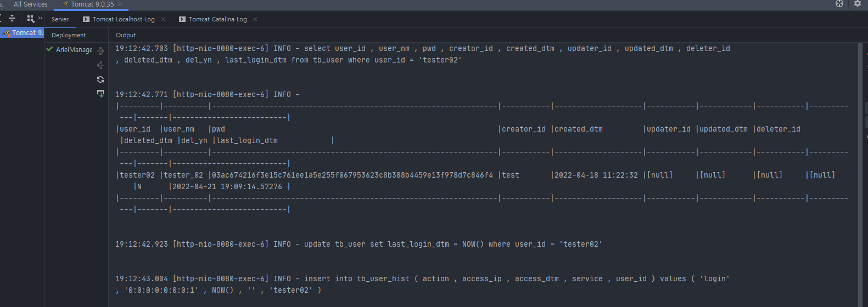
Task: Open the services settings gear icon
Action: (x=858, y=4)
